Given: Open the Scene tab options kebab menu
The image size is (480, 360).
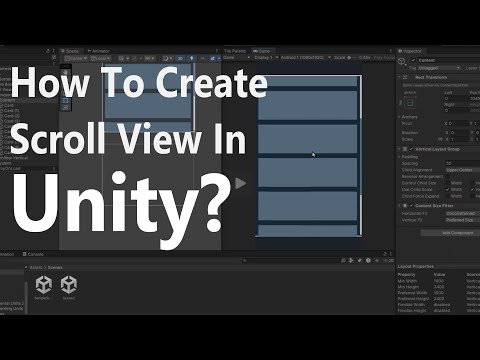Looking at the screenshot, I should 217,51.
